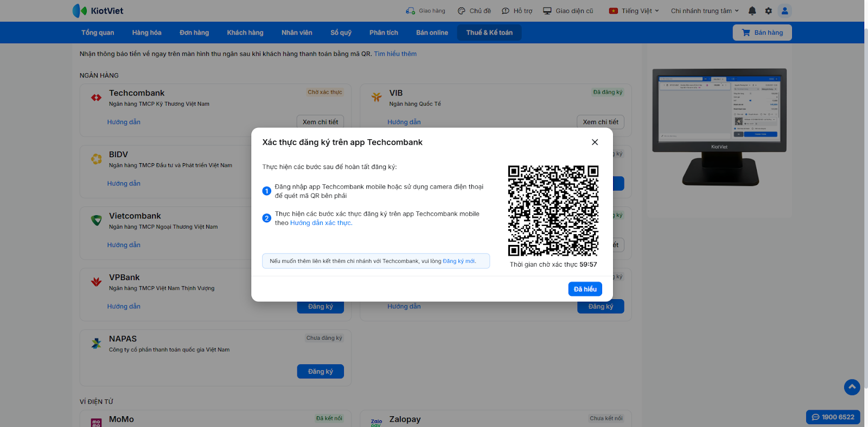Viewport: 868px width, 427px height.
Task: Open the Thuế & Kế toán menu
Action: (489, 33)
